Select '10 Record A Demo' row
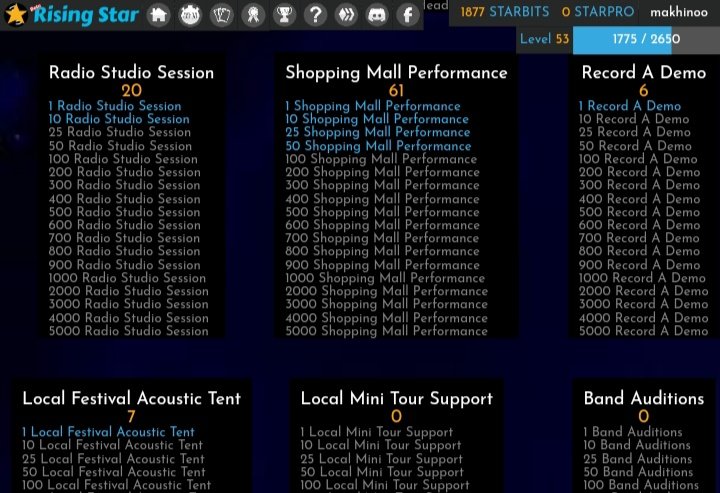Image resolution: width=720 pixels, height=493 pixels. pyautogui.click(x=634, y=119)
